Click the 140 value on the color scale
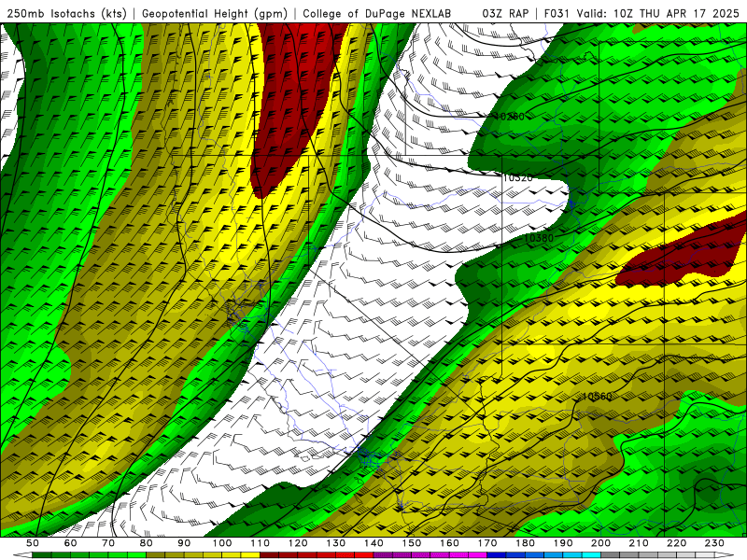Image resolution: width=747 pixels, height=560 pixels. coord(373,543)
